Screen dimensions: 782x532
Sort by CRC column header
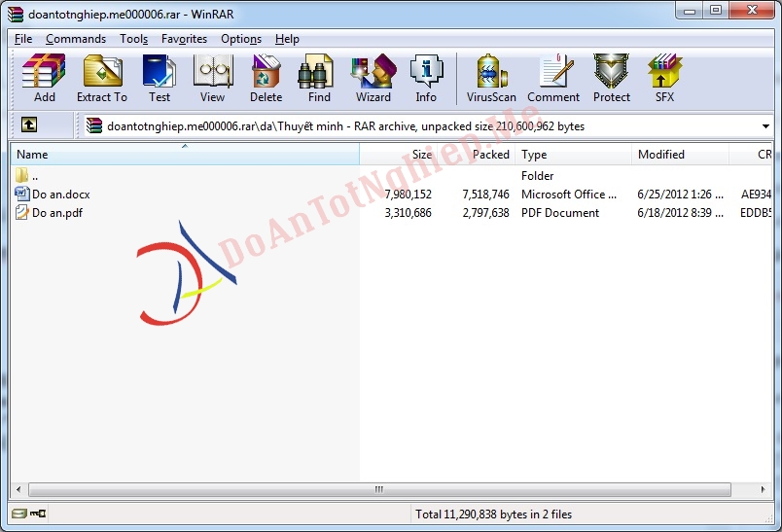point(752,155)
